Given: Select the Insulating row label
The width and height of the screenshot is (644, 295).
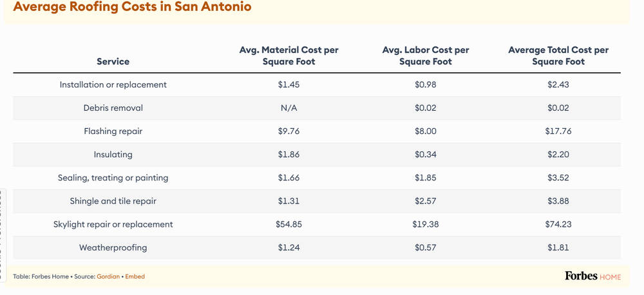Looking at the screenshot, I should tap(113, 155).
